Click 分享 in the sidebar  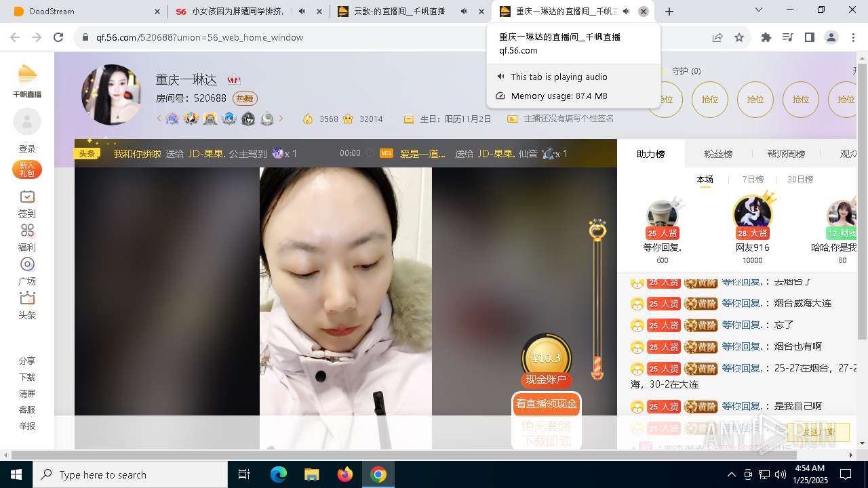[27, 361]
